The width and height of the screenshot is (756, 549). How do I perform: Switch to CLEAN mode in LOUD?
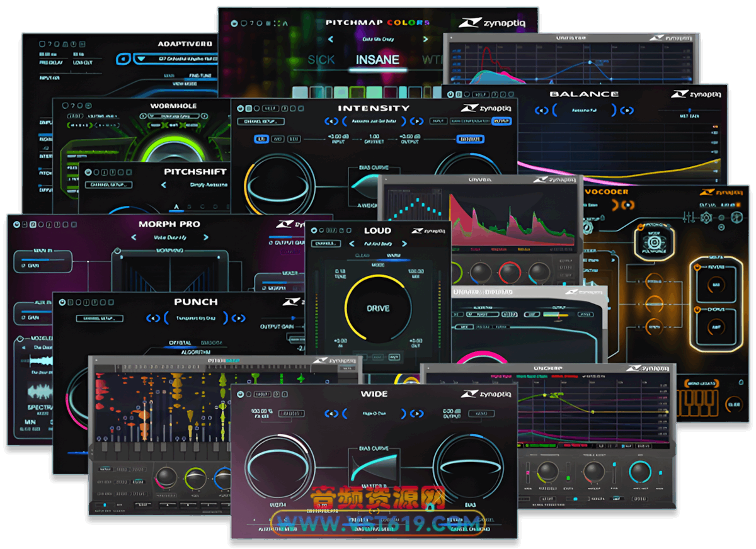pos(362,256)
